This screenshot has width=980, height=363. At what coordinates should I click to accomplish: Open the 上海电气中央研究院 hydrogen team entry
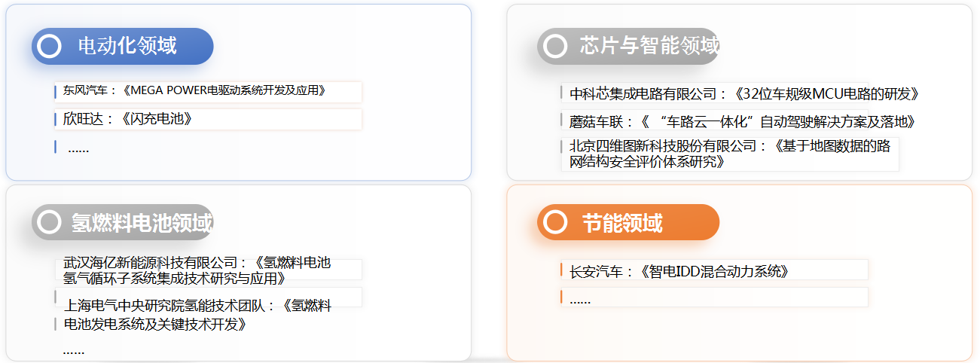pyautogui.click(x=197, y=316)
